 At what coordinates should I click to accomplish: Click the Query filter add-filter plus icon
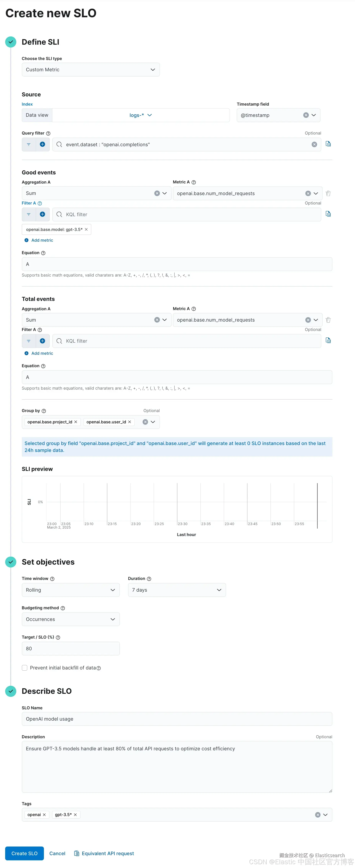pos(43,144)
